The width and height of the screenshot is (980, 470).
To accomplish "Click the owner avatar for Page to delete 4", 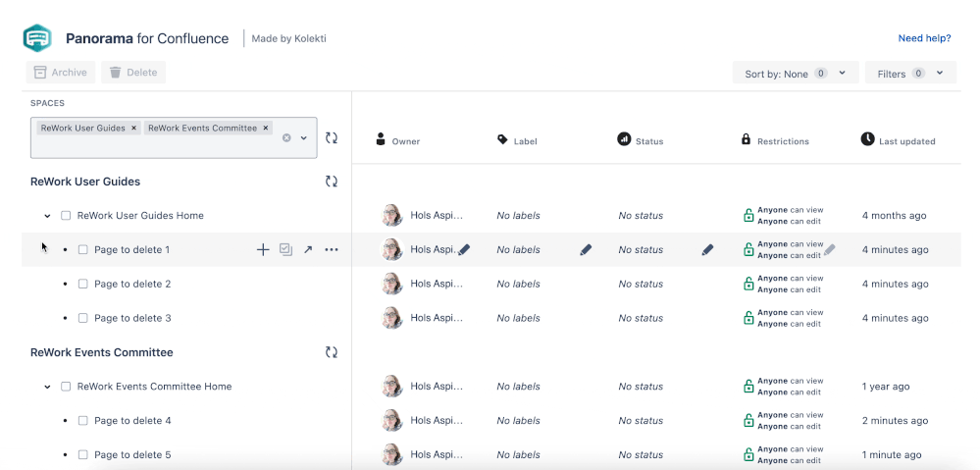I will click(x=392, y=421).
